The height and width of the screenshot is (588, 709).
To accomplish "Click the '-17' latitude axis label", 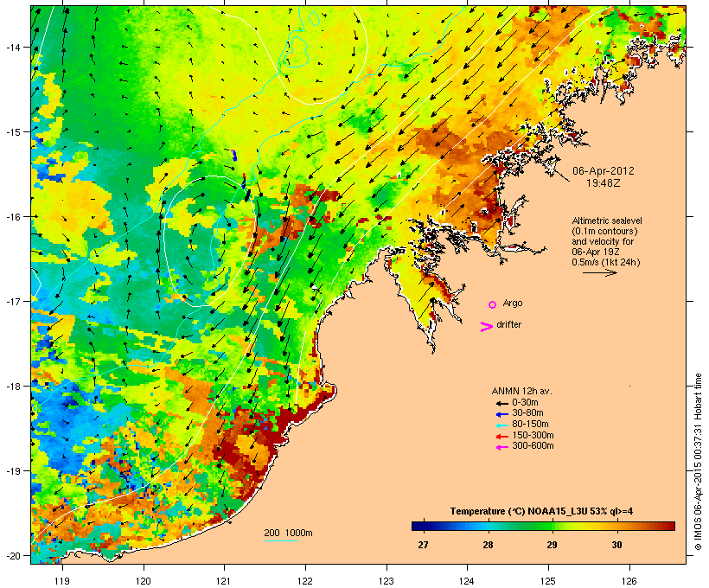I will pos(12,301).
